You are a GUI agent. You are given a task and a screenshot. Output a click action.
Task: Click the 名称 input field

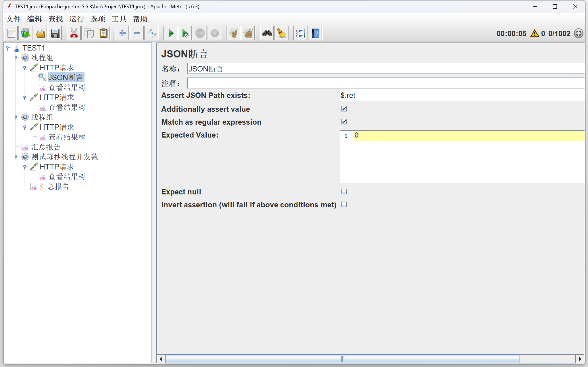(x=386, y=69)
